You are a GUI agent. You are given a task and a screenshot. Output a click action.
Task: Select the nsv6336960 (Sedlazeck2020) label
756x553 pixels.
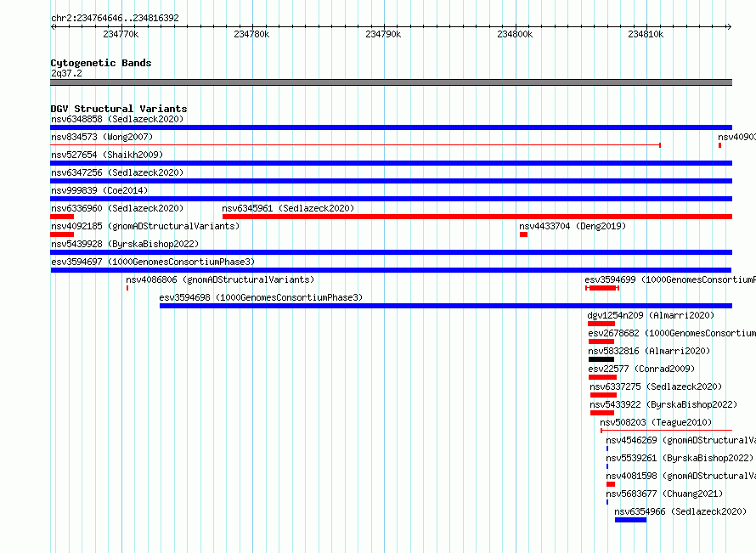[x=117, y=208]
